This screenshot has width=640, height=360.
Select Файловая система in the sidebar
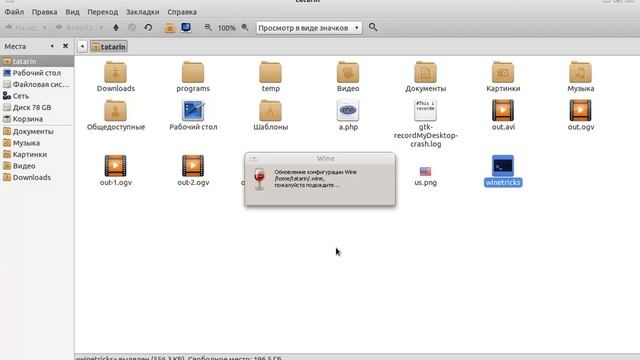(x=37, y=84)
